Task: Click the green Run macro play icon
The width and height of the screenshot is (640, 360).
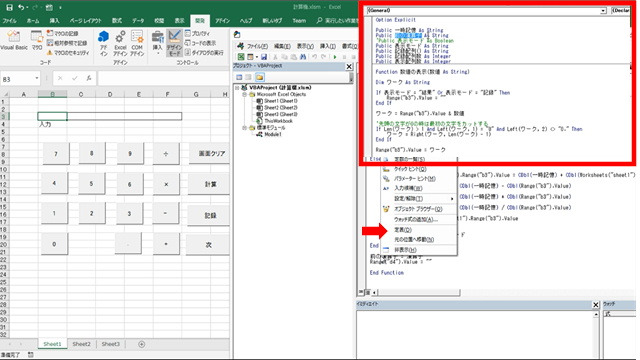Action: point(335,57)
